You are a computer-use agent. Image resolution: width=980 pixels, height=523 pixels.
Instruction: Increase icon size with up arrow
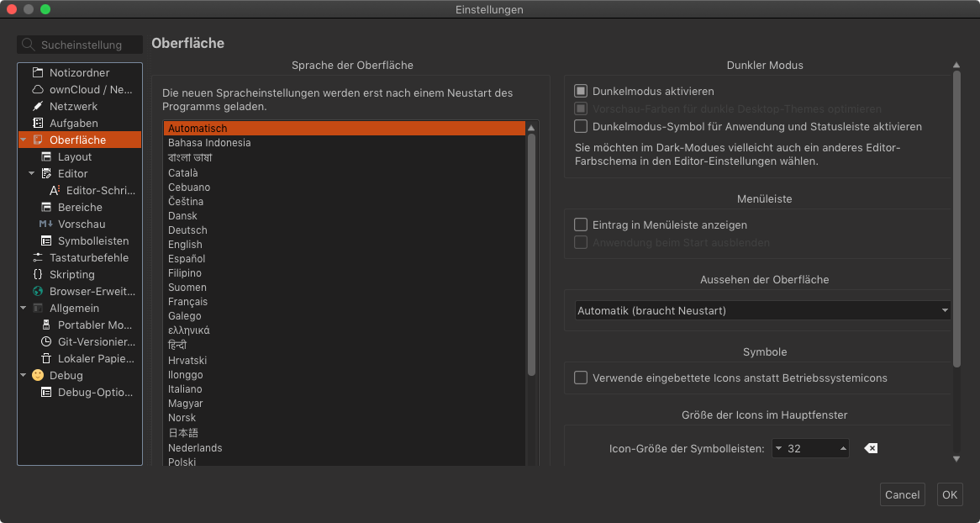(843, 448)
